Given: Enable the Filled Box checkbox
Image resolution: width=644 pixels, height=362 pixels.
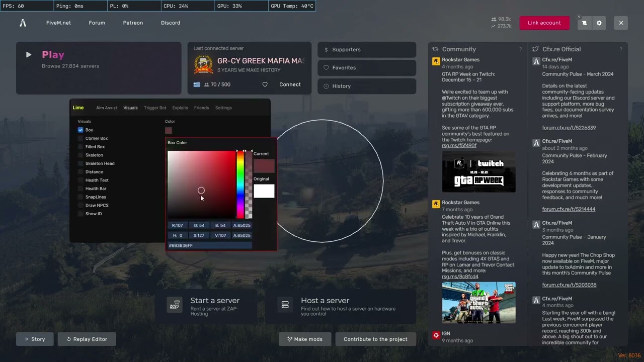Looking at the screenshot, I should tap(80, 147).
